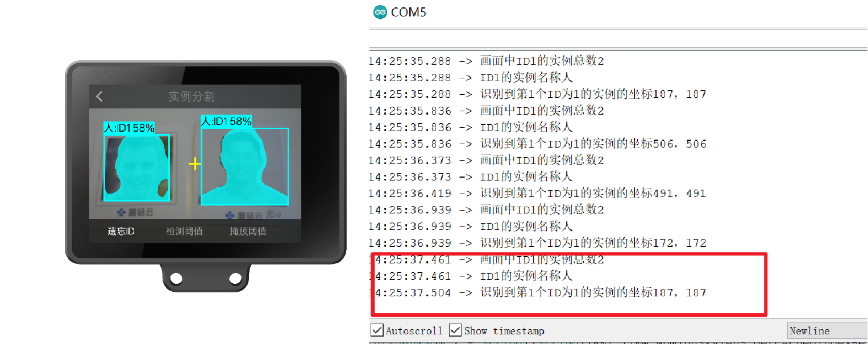Select the right 人:ID1 58% label tag
Screen dimensions: 868x344
[x=226, y=121]
